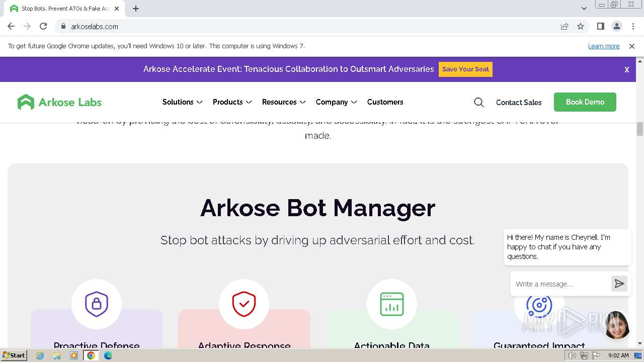Click the Adaptive Response shield check icon
This screenshot has height=362, width=644.
244,304
